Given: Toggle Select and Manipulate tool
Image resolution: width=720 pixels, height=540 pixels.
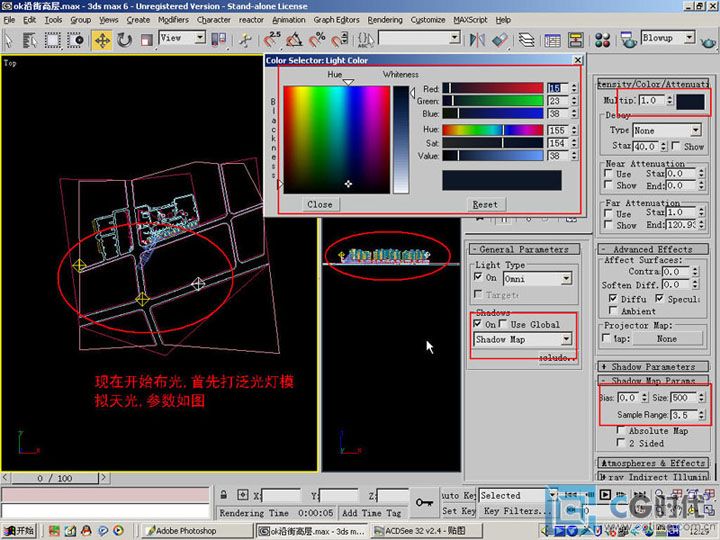Looking at the screenshot, I should (245, 40).
